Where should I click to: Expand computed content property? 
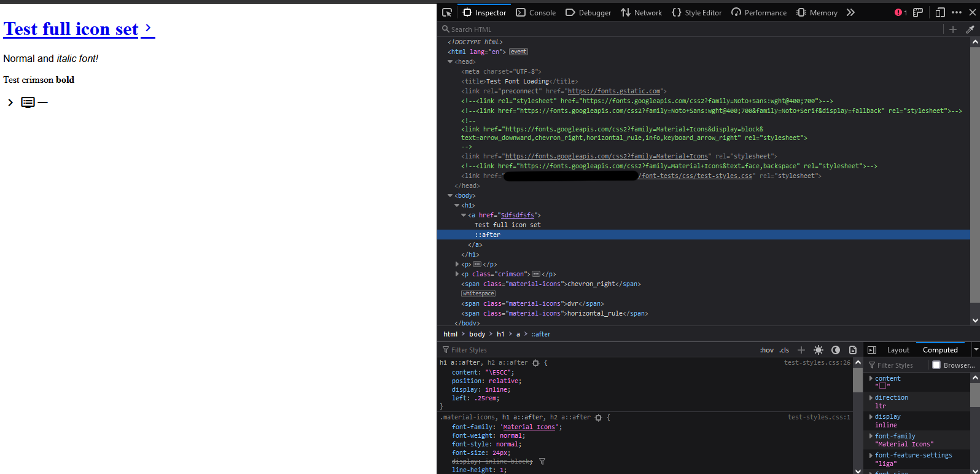871,378
